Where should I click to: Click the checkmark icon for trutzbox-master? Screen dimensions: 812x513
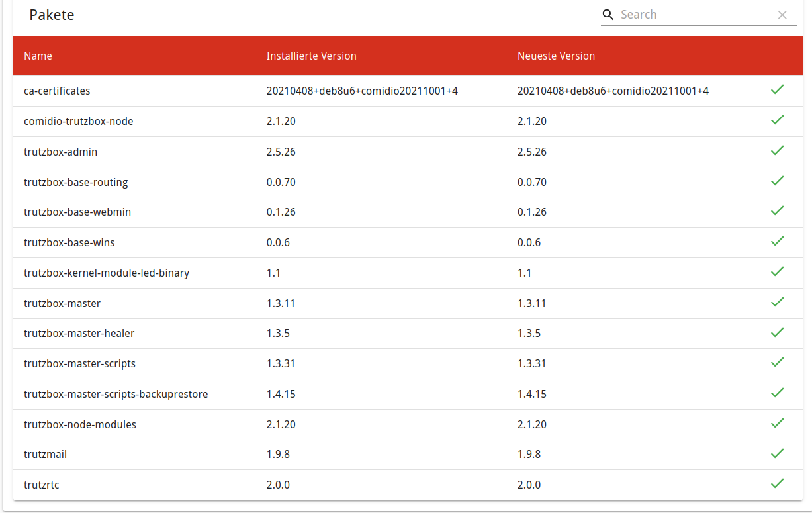[777, 302]
